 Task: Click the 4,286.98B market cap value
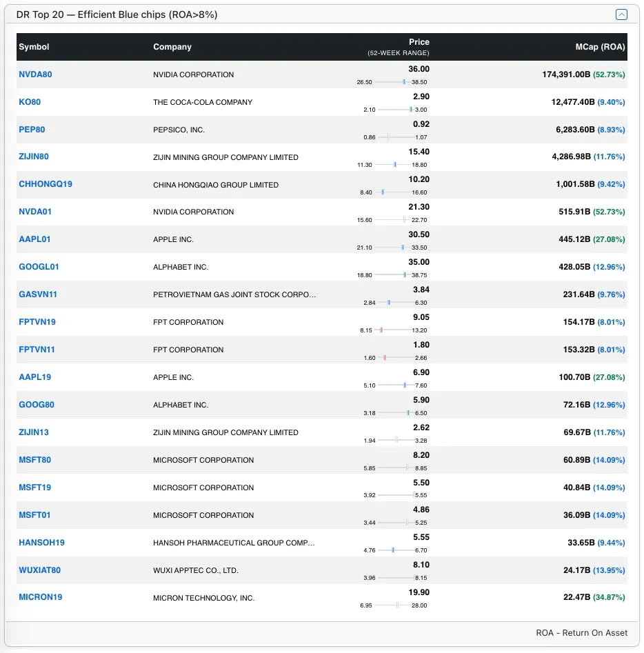click(571, 157)
